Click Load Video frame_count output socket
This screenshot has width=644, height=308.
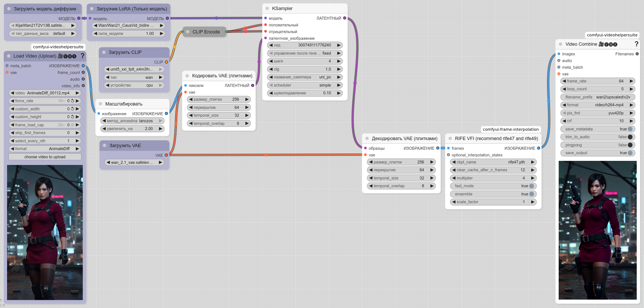83,73
